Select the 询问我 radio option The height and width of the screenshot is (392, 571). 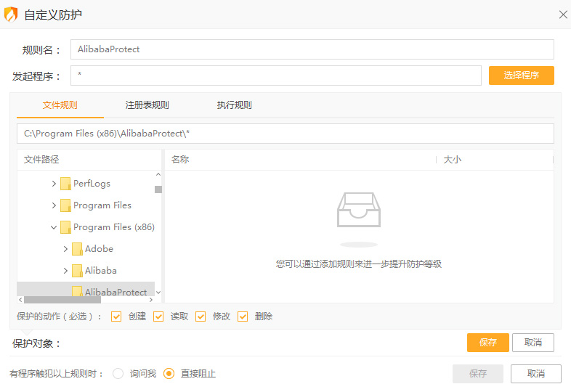[x=118, y=373]
